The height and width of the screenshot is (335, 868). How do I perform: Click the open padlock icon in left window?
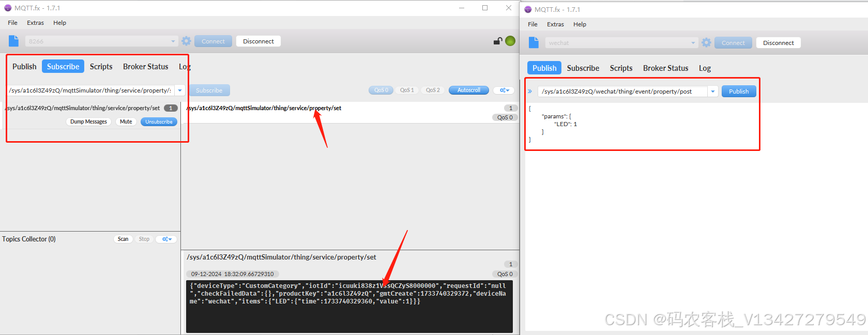[497, 41]
